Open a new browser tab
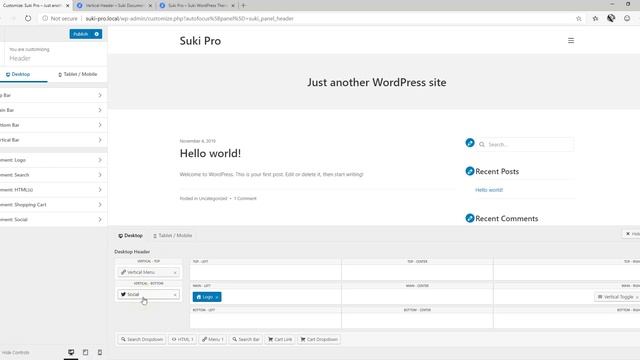Viewport: 640px width, 360px height. pyautogui.click(x=243, y=5)
